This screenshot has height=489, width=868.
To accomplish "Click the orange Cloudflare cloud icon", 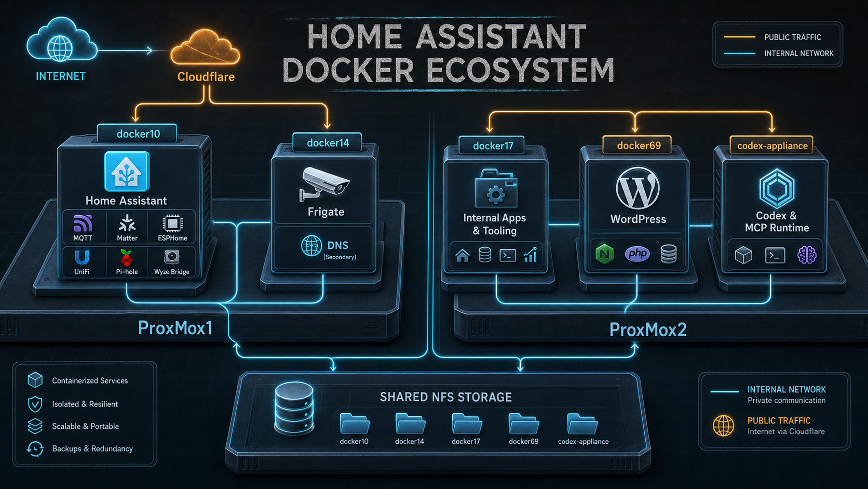I will coord(205,48).
